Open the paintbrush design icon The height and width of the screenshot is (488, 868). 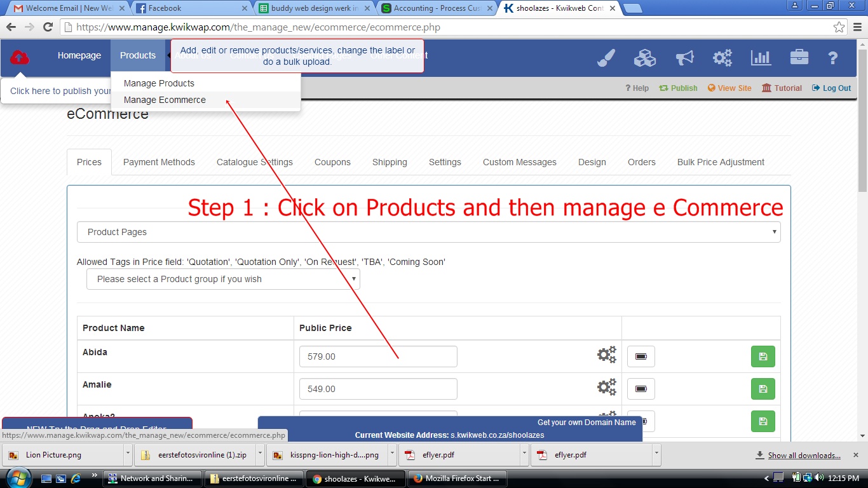pyautogui.click(x=606, y=58)
